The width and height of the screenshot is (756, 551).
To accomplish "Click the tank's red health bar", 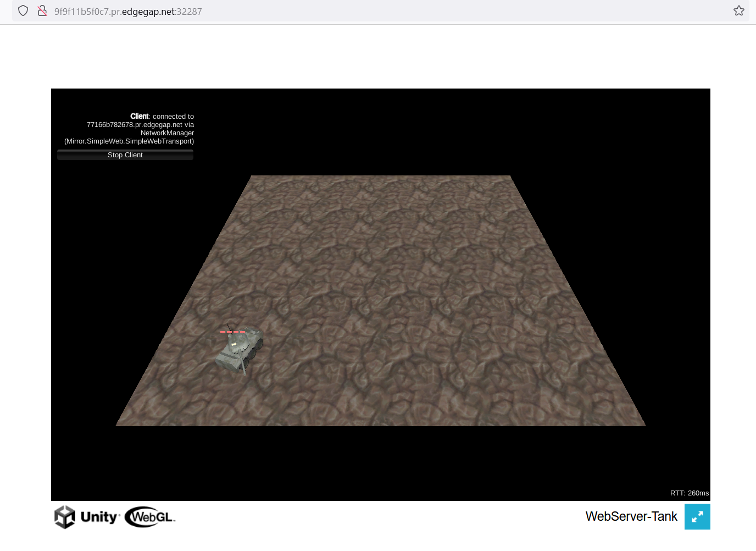I will (x=232, y=332).
